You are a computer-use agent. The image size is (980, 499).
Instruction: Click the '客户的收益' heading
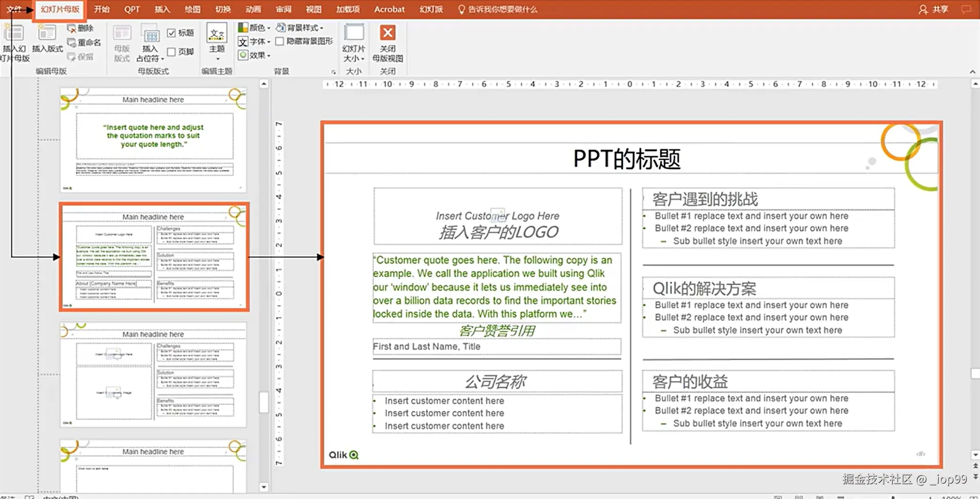[690, 382]
